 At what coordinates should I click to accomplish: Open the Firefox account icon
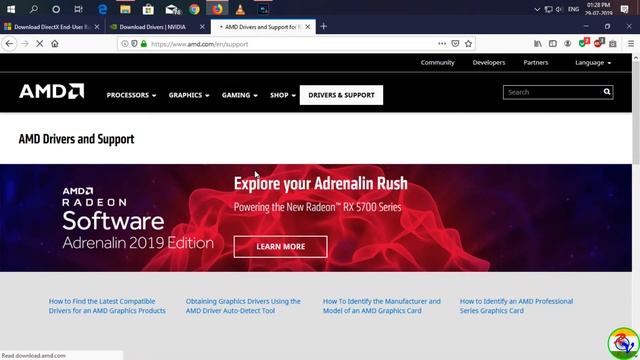coord(568,44)
